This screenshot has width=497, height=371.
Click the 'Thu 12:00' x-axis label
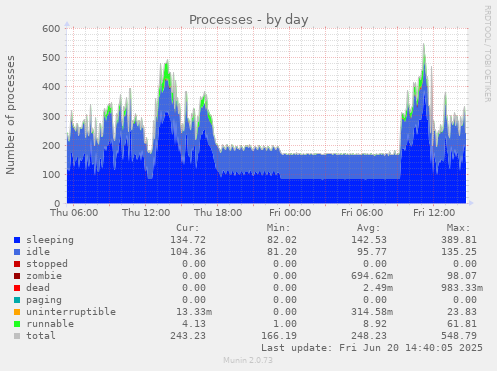pos(146,213)
